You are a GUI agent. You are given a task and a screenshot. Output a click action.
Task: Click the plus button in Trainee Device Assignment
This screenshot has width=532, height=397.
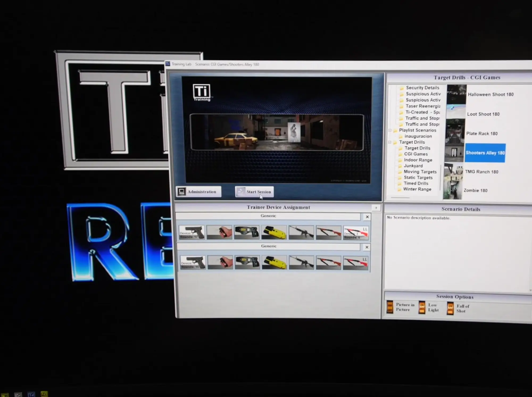(x=376, y=208)
